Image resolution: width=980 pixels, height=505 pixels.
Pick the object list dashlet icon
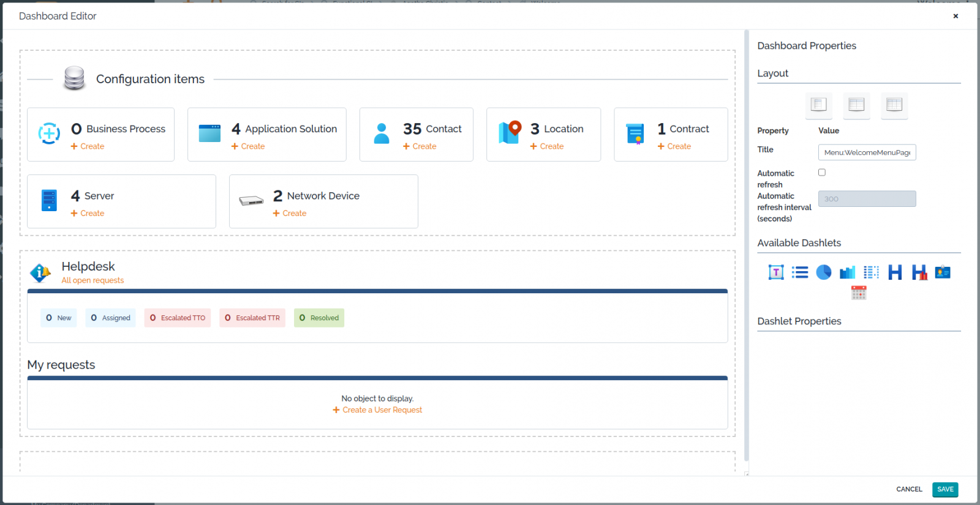(x=799, y=272)
